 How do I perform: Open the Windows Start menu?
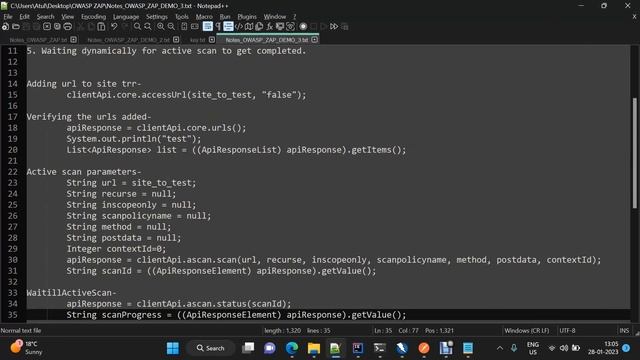point(173,348)
